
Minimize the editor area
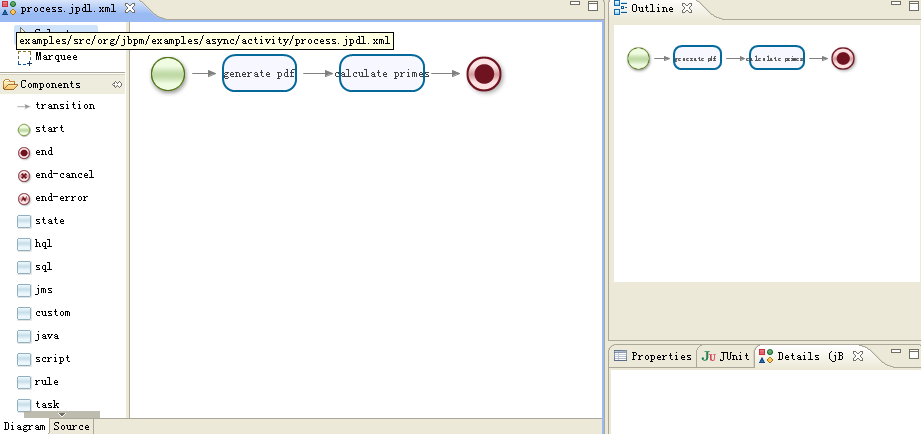click(x=576, y=5)
